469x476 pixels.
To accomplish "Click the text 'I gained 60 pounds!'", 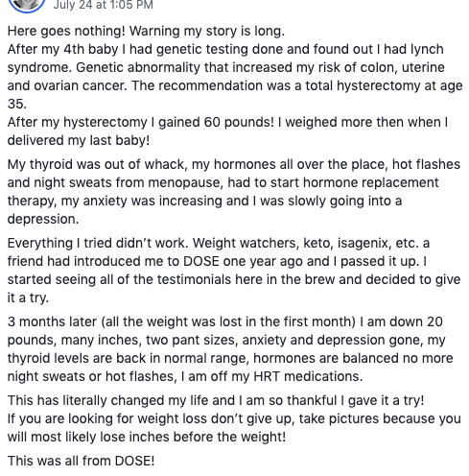I will (213, 122).
